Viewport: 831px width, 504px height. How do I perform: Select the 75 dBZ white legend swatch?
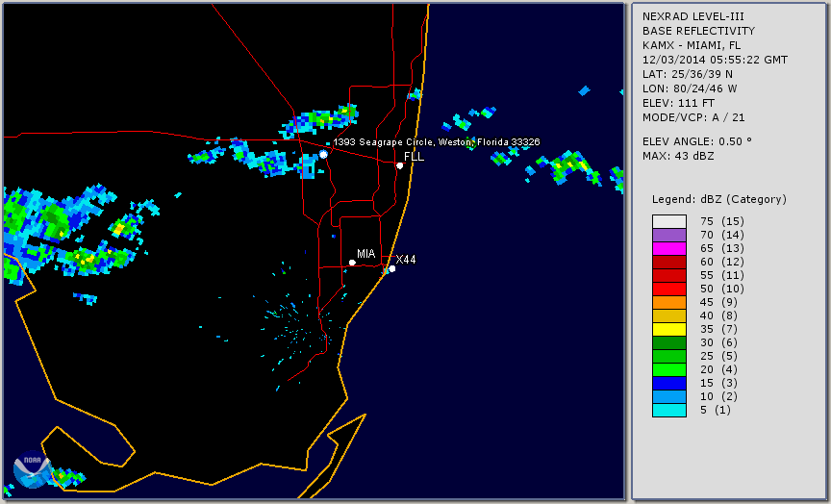[669, 221]
